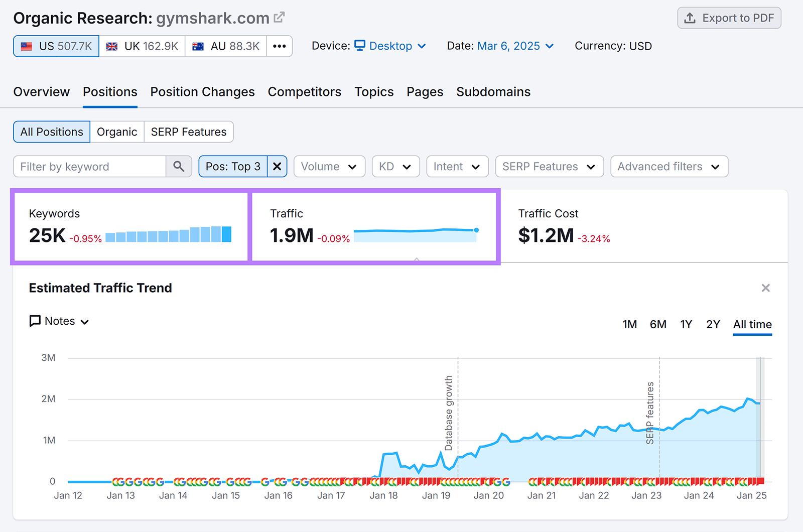Click the magnifying glass search icon
803x532 pixels.
tap(179, 166)
